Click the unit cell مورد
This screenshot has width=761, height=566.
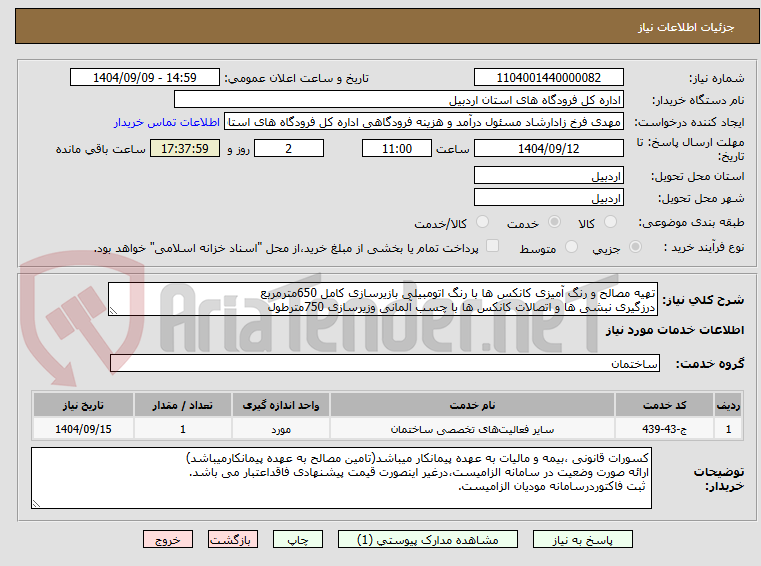(281, 429)
